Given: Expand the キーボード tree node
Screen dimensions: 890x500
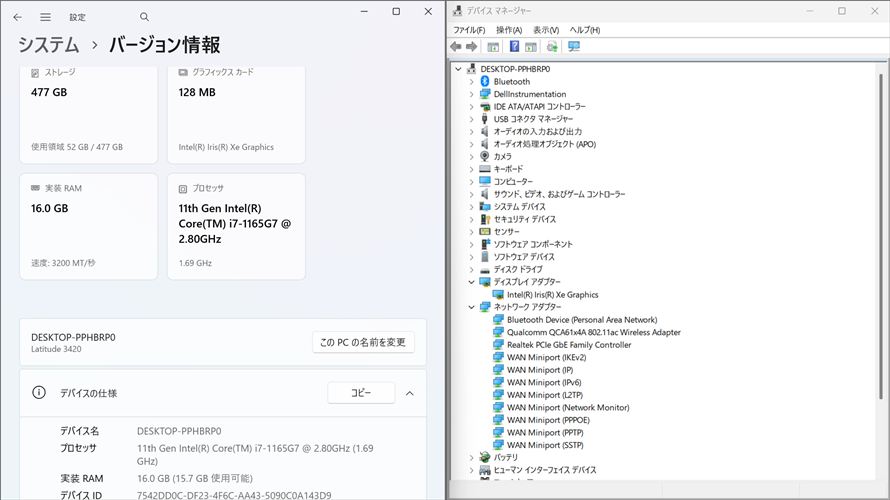Looking at the screenshot, I should (x=472, y=169).
